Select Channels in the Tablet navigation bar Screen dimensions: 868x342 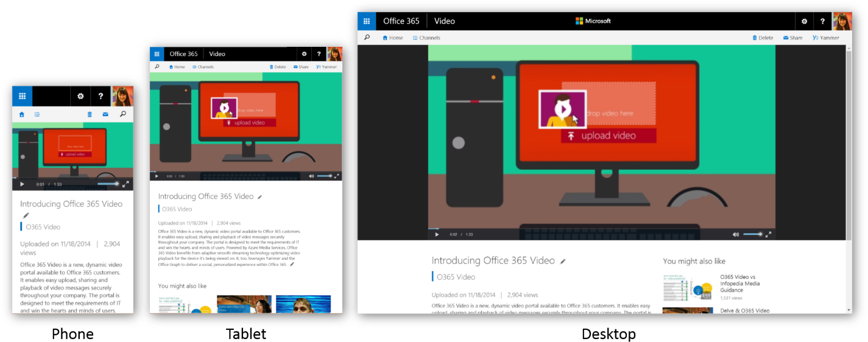coord(203,67)
